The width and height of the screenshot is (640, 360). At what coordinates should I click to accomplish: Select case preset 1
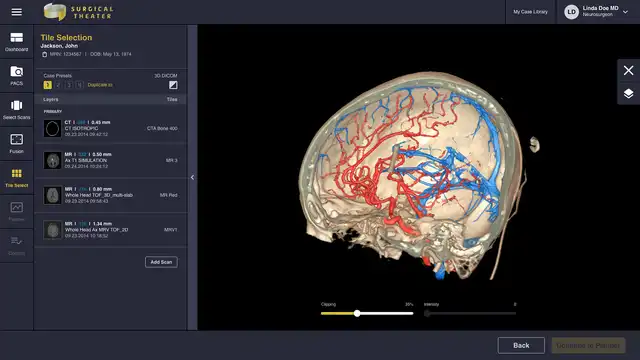pyautogui.click(x=47, y=85)
